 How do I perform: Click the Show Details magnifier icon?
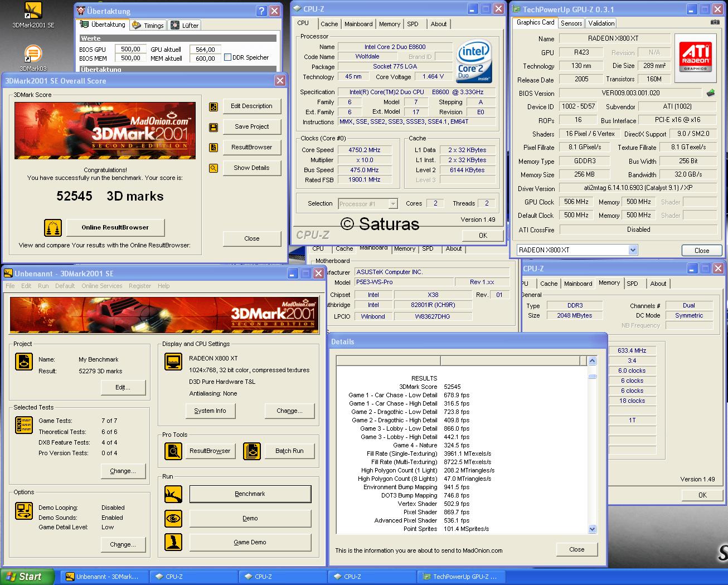213,168
